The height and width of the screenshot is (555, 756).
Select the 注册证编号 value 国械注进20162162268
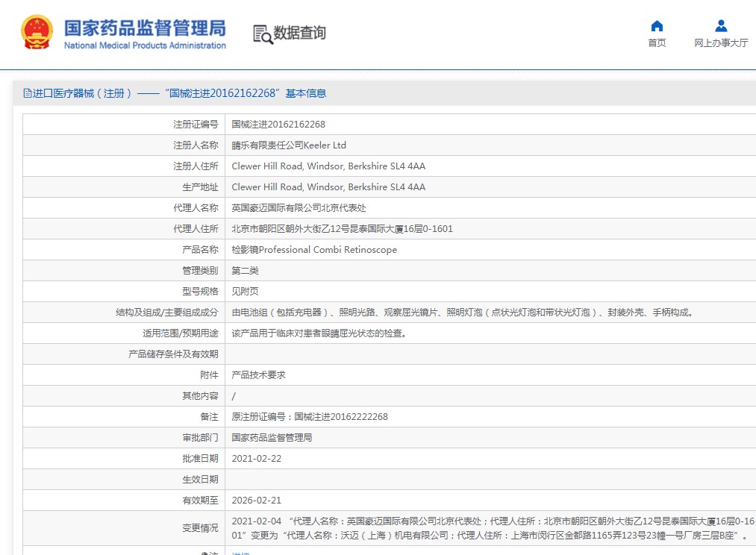tap(278, 125)
